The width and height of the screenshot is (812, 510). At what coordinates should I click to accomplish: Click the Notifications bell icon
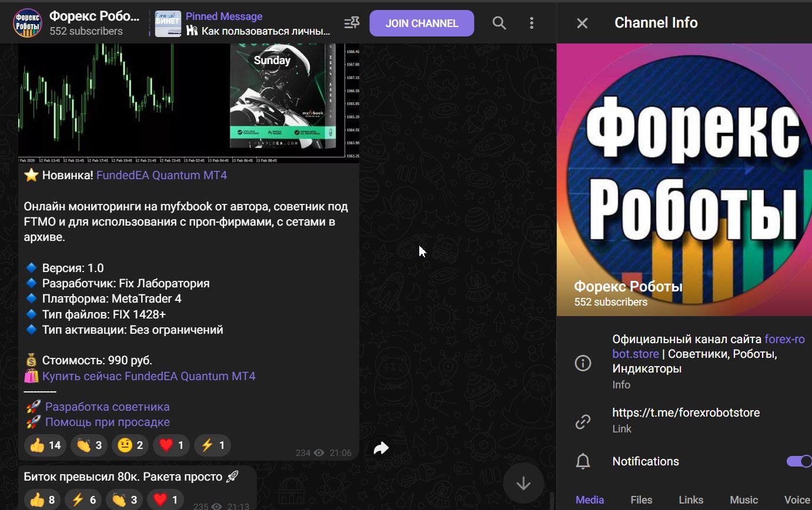582,461
